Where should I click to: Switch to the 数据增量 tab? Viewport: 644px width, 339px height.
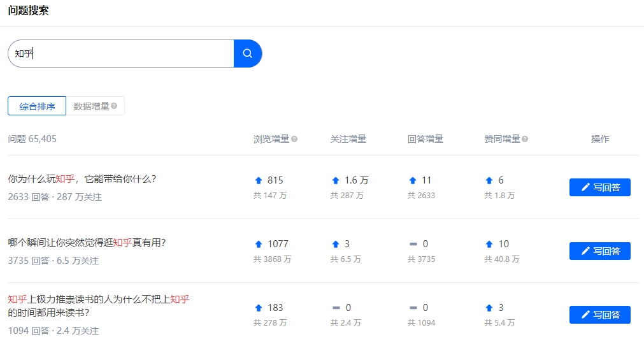point(96,106)
